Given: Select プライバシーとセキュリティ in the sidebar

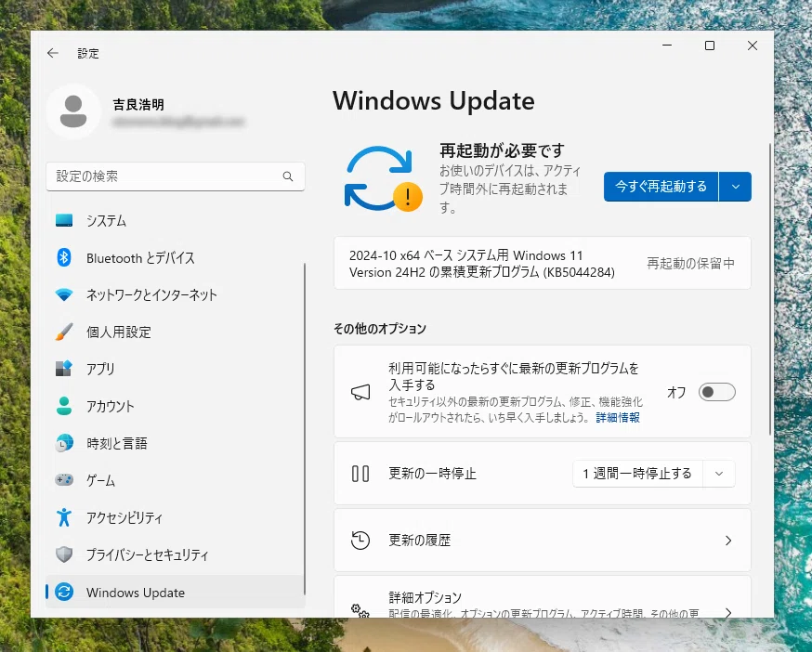Looking at the screenshot, I should pyautogui.click(x=175, y=554).
